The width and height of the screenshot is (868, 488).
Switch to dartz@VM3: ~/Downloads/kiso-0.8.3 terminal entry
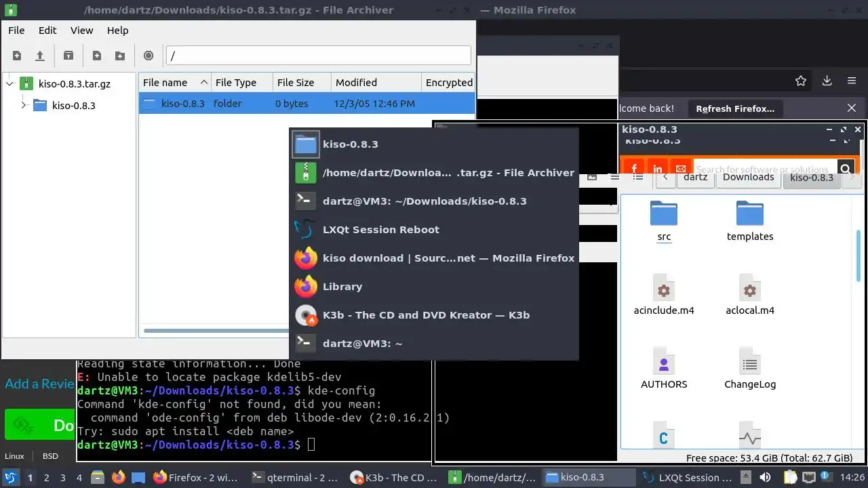click(434, 201)
